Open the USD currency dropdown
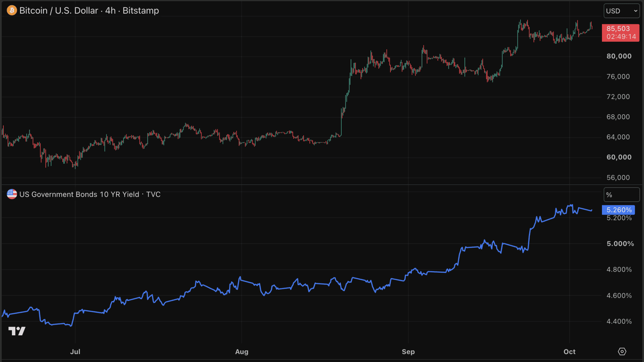The height and width of the screenshot is (362, 644). click(622, 11)
